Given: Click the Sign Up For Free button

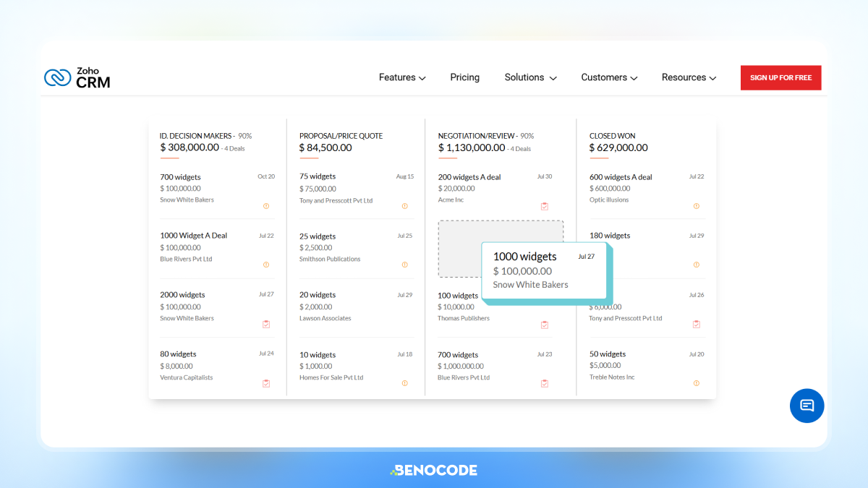Looking at the screenshot, I should click(x=780, y=78).
